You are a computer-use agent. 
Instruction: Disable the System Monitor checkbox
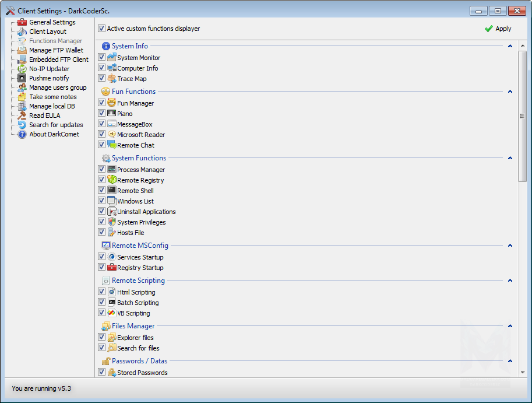coord(102,58)
